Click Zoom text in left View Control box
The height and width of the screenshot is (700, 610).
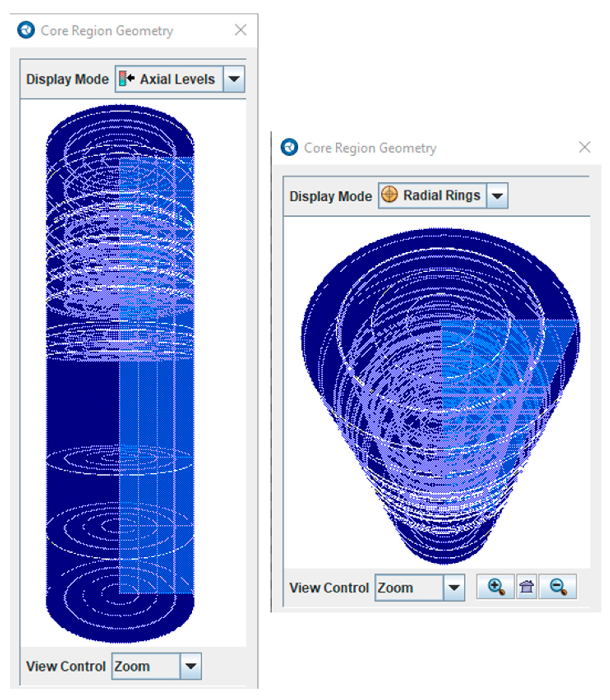tap(132, 666)
